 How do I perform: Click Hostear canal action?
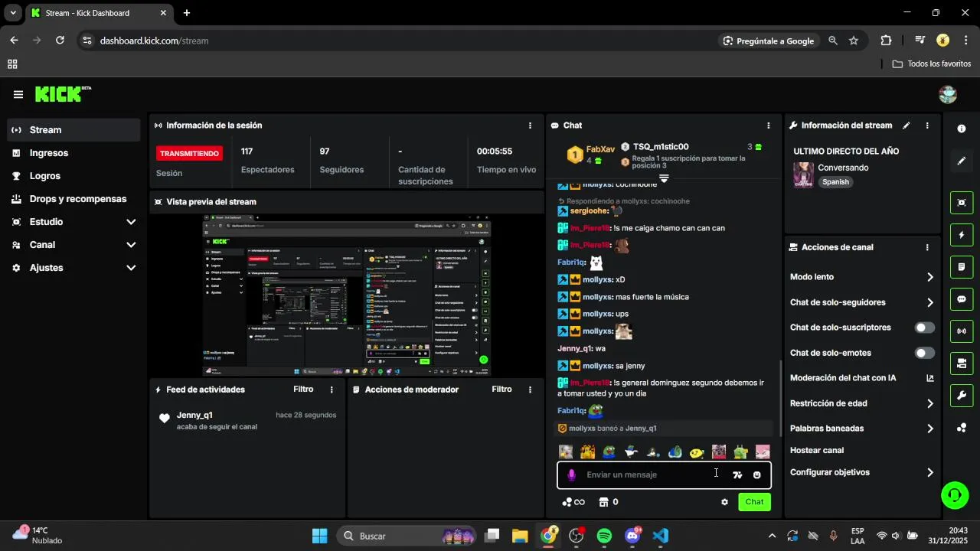click(x=817, y=451)
